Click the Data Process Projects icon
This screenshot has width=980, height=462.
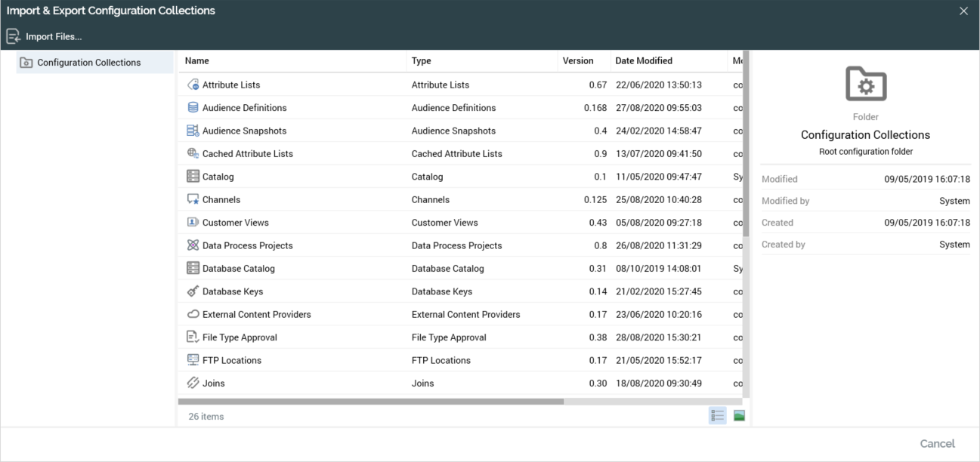[193, 245]
